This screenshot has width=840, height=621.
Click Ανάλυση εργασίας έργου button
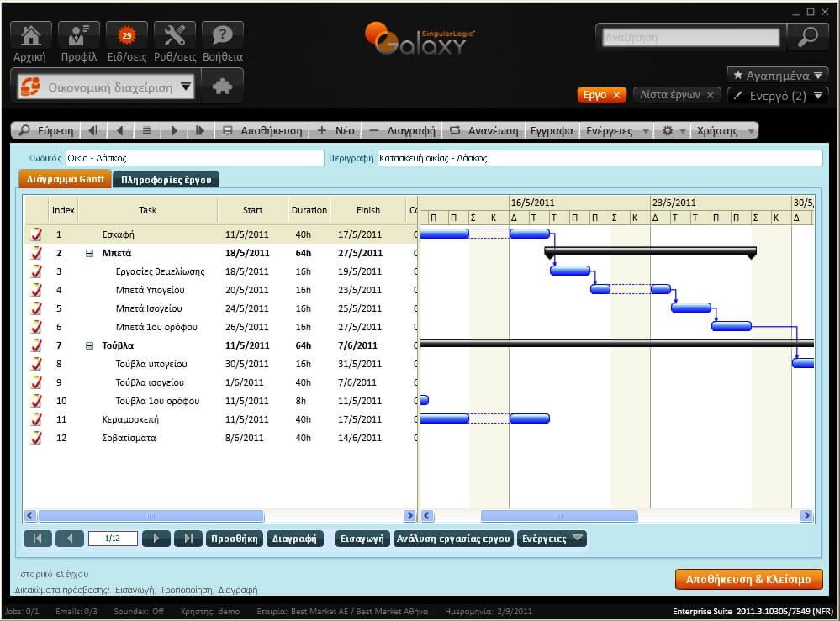(453, 539)
